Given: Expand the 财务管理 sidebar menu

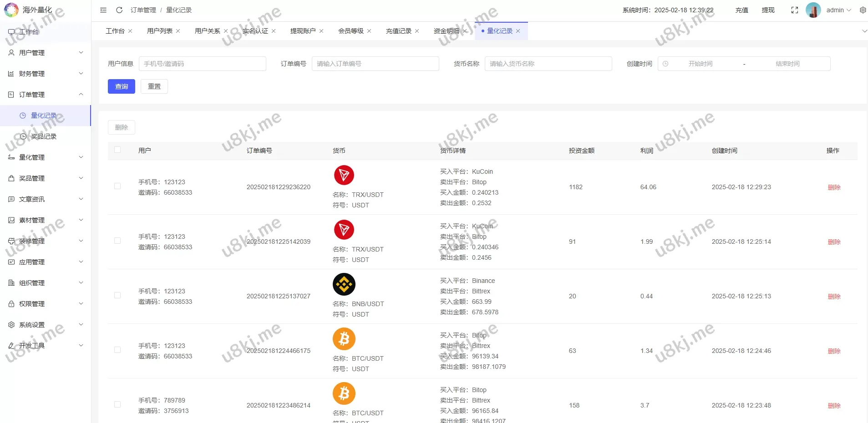Looking at the screenshot, I should [x=46, y=74].
